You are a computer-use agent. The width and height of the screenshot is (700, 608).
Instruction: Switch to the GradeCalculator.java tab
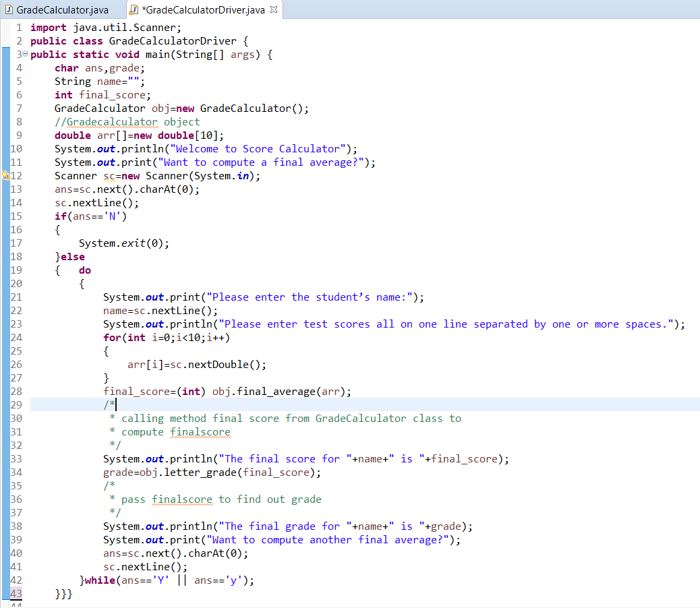[57, 10]
